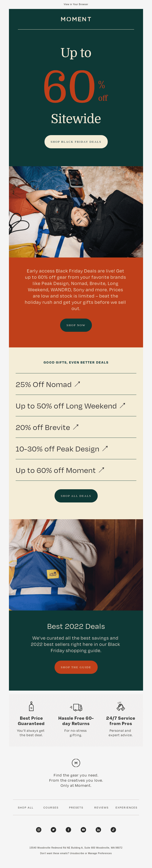
Task: Select the 20% off Brevite deal
Action: 47,428
